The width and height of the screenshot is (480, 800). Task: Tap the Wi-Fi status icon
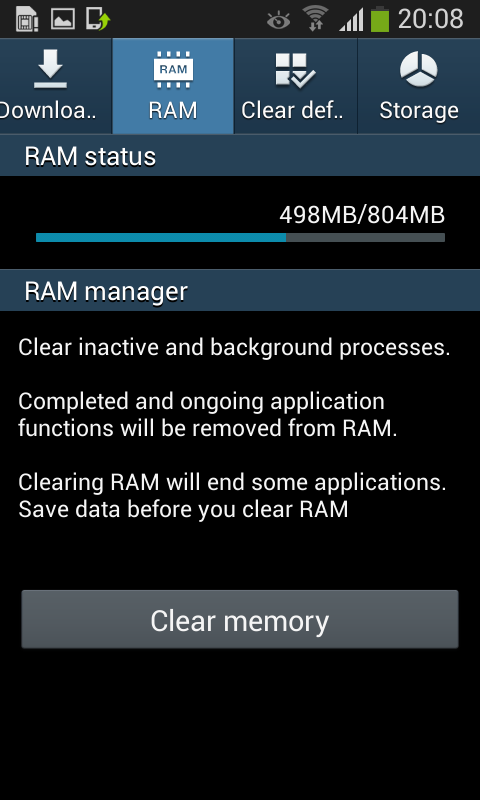tap(315, 19)
